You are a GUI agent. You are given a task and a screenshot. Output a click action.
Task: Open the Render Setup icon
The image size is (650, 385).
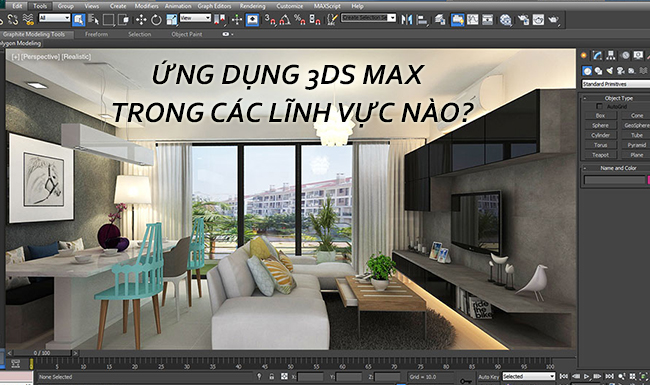(523, 19)
